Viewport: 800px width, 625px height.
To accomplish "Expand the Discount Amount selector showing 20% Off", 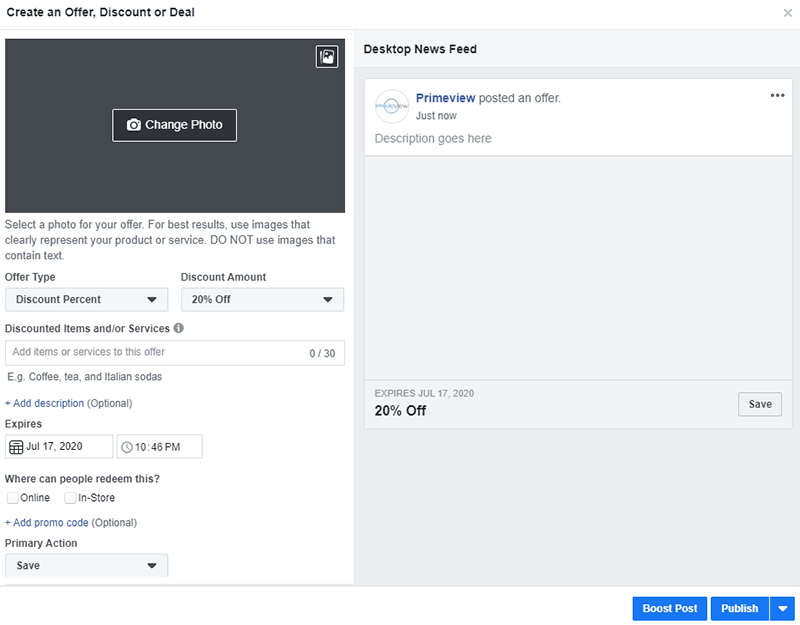I will tap(262, 299).
